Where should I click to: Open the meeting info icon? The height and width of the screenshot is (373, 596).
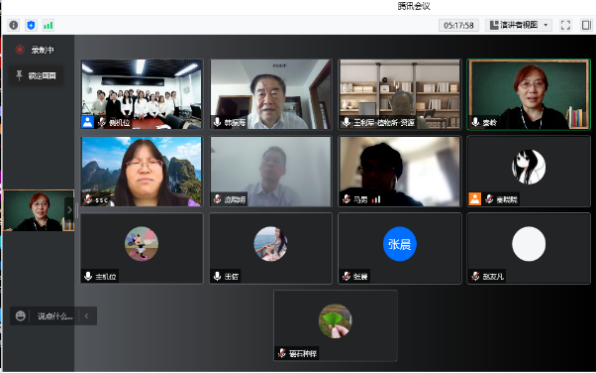click(14, 25)
